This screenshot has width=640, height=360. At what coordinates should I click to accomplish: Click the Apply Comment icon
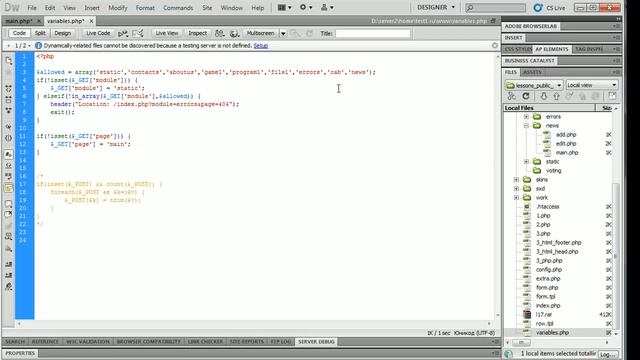click(9, 203)
